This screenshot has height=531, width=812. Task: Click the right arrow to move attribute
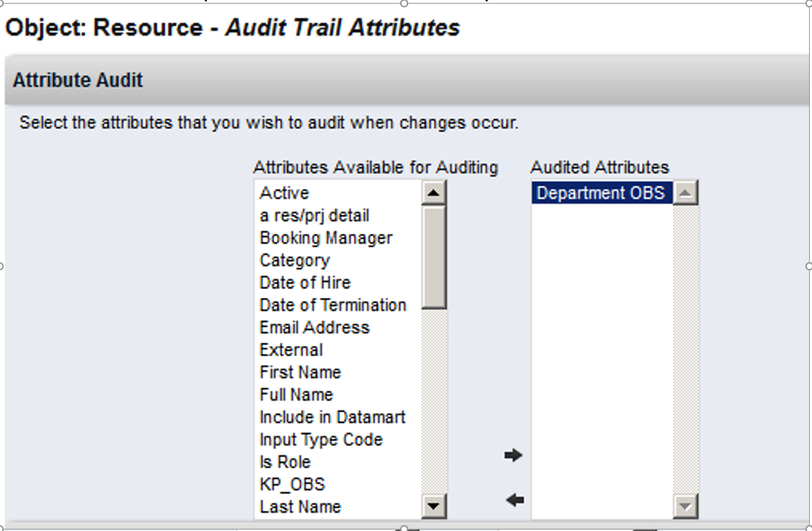(x=512, y=455)
